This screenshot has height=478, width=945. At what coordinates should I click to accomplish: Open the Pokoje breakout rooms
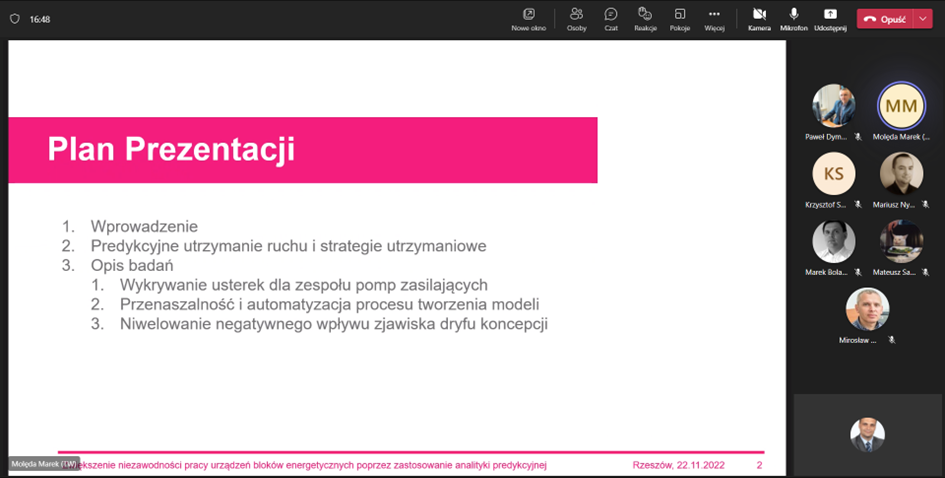680,15
